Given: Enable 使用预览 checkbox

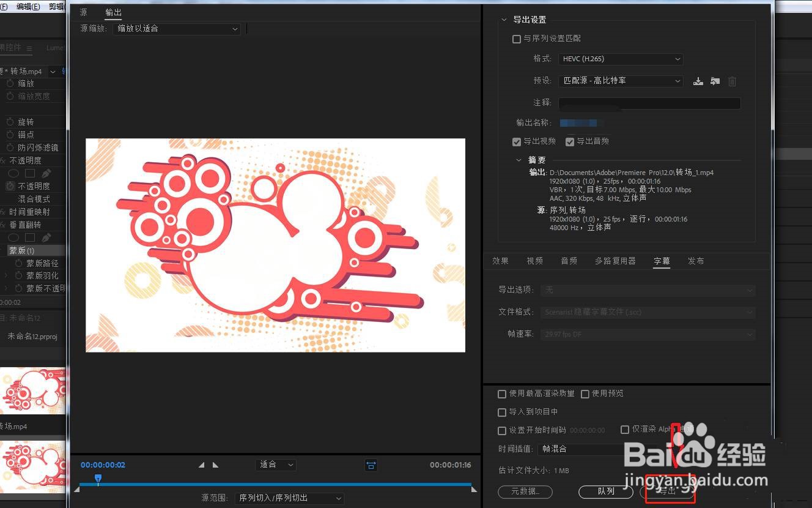Looking at the screenshot, I should click(x=585, y=394).
